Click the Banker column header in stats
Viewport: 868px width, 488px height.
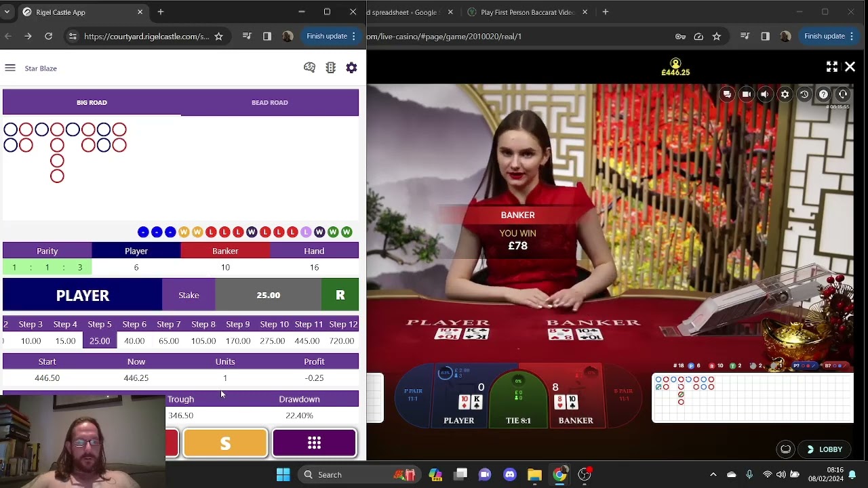pos(225,251)
